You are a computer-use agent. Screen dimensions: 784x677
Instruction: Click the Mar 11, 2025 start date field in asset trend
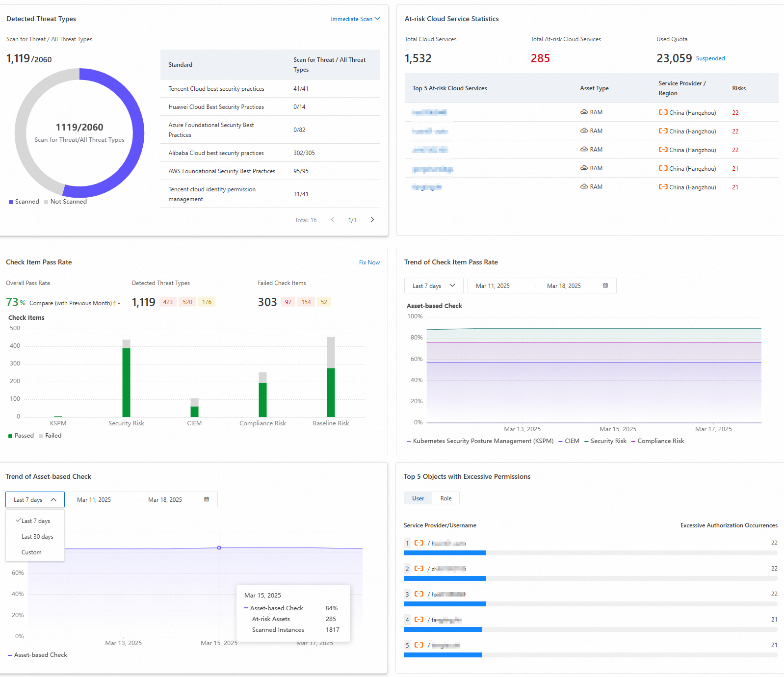(x=94, y=499)
